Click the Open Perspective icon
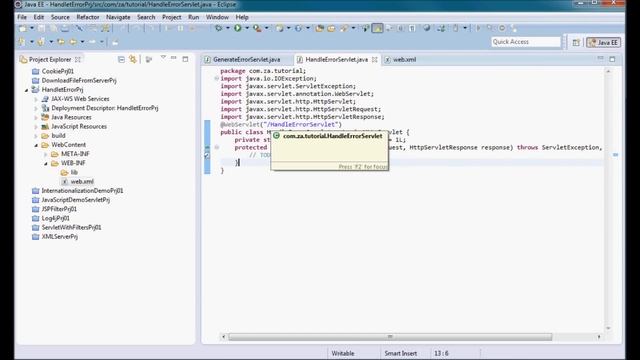 [576, 42]
